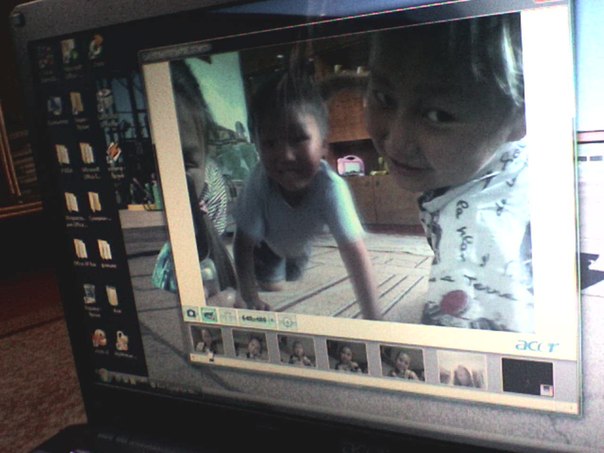604x453 pixels.
Task: Open the third thumbnail in the strip
Action: [297, 352]
